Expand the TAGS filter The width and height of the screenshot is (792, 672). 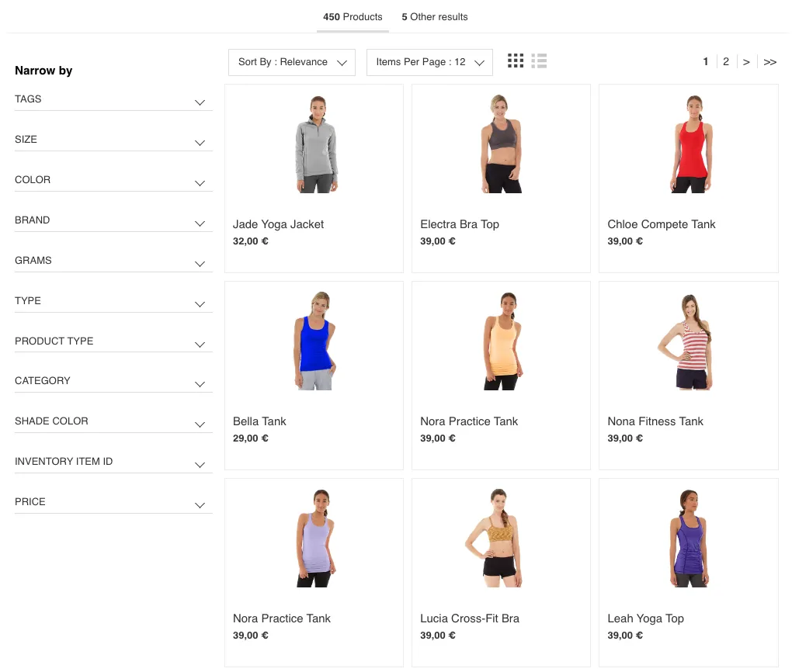point(113,99)
